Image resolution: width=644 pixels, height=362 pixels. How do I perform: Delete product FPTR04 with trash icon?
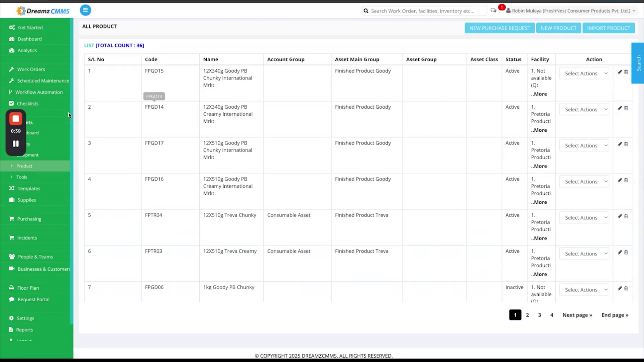pos(626,216)
